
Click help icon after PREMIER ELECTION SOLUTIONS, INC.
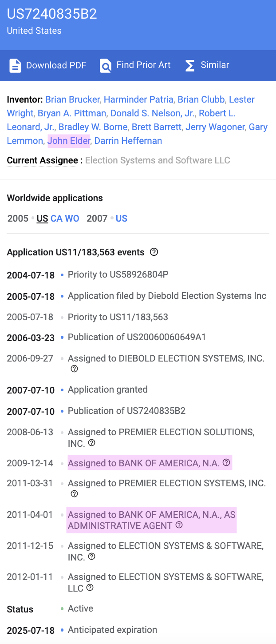(x=92, y=443)
